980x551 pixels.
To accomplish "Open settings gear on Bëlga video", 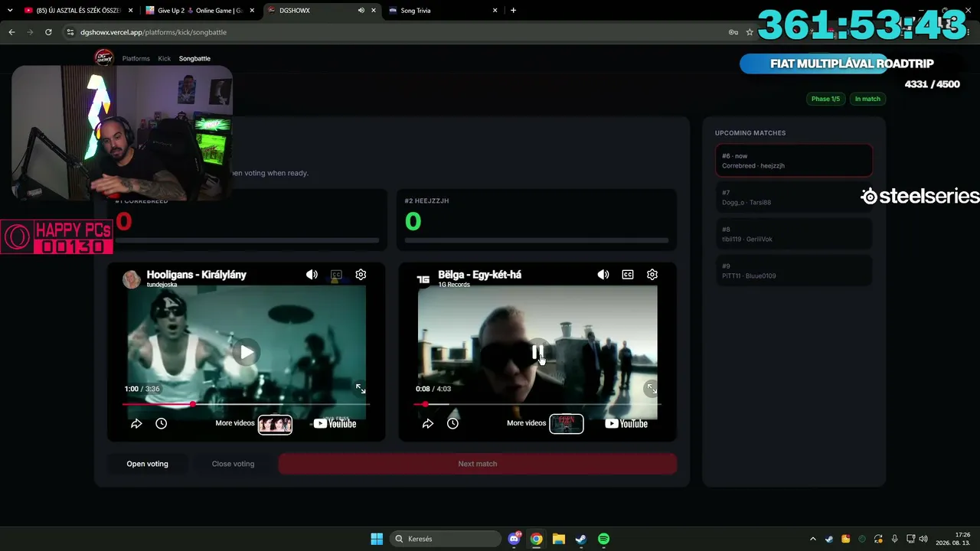I will (x=652, y=275).
